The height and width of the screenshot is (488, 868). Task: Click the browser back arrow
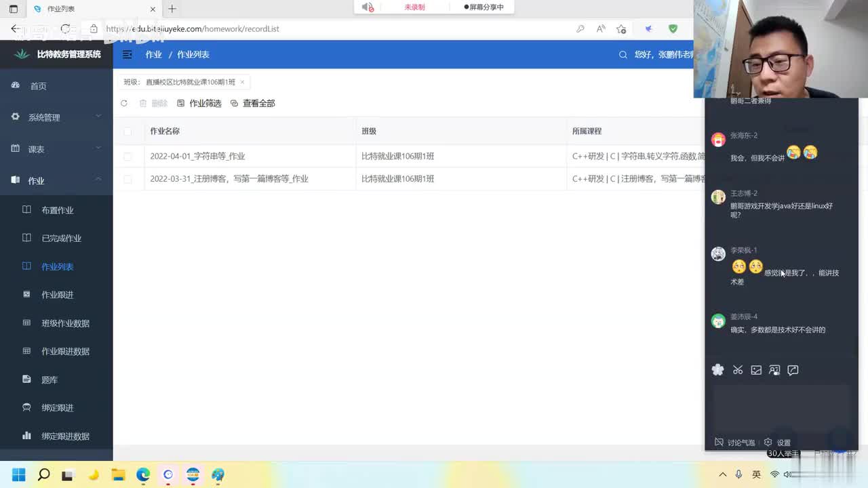pyautogui.click(x=15, y=28)
